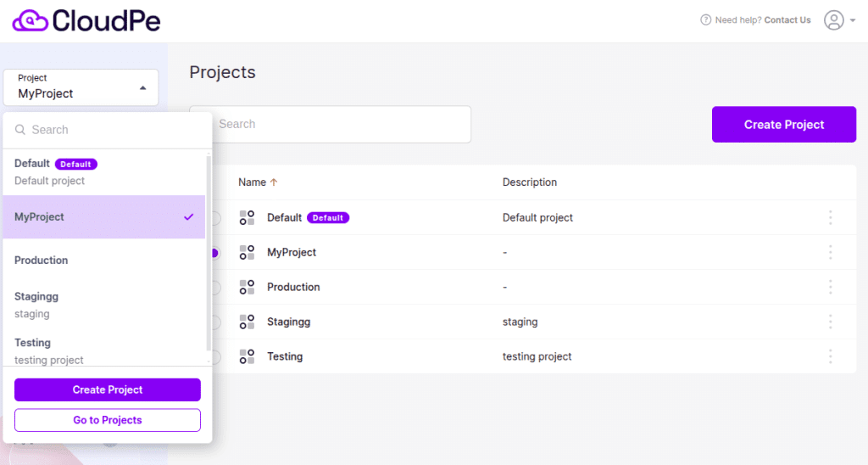This screenshot has height=465, width=868.
Task: Select the Default project radio button
Action: (215, 218)
